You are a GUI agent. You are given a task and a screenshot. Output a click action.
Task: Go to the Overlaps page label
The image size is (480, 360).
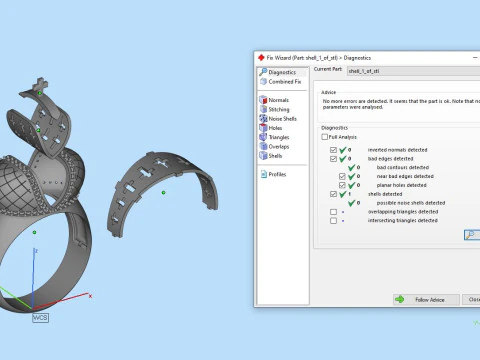(x=279, y=147)
